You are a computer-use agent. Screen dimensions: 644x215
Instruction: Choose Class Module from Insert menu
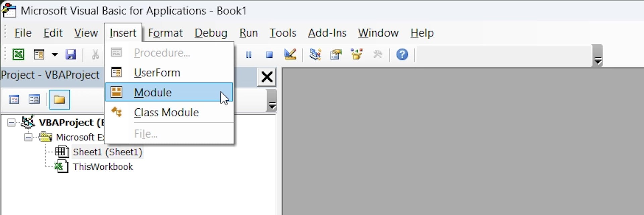169,112
